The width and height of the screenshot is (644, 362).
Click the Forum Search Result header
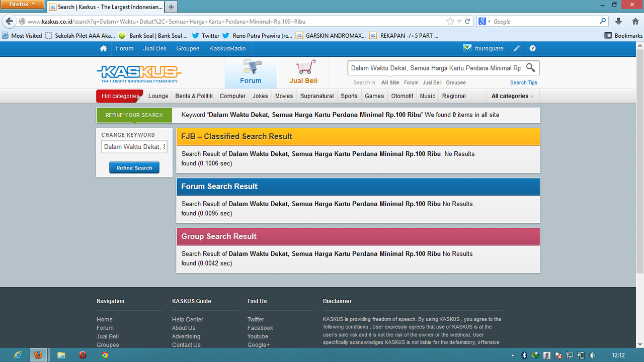click(x=358, y=187)
